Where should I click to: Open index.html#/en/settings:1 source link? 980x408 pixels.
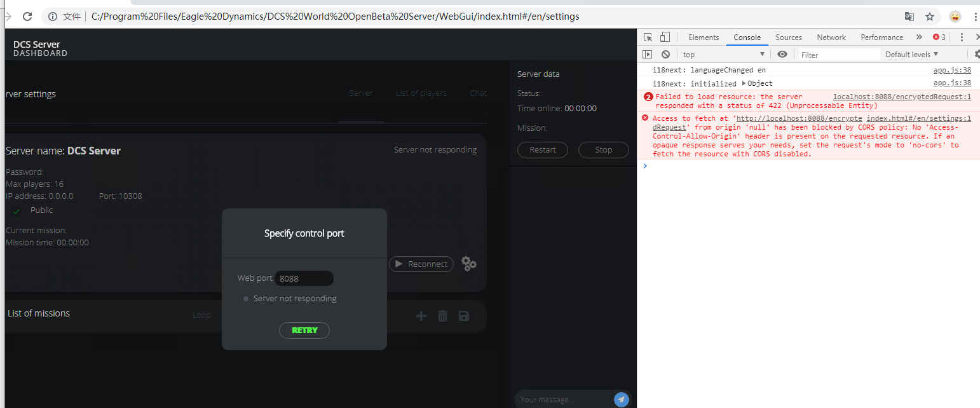tap(919, 118)
